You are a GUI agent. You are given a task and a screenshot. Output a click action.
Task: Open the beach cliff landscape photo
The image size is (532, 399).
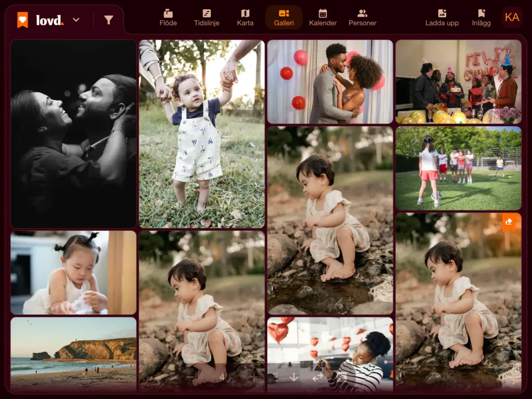click(73, 354)
